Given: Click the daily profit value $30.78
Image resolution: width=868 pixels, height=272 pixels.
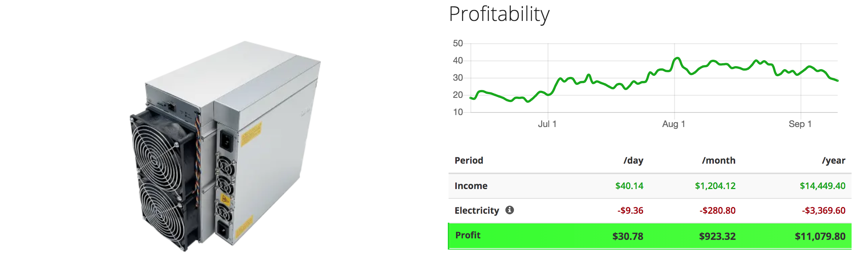Looking at the screenshot, I should (628, 236).
